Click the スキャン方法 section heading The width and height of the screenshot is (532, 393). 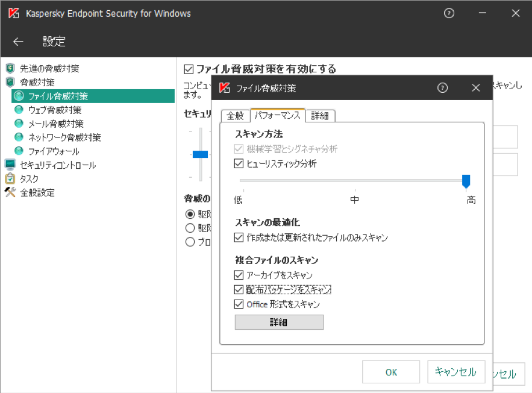pos(259,134)
